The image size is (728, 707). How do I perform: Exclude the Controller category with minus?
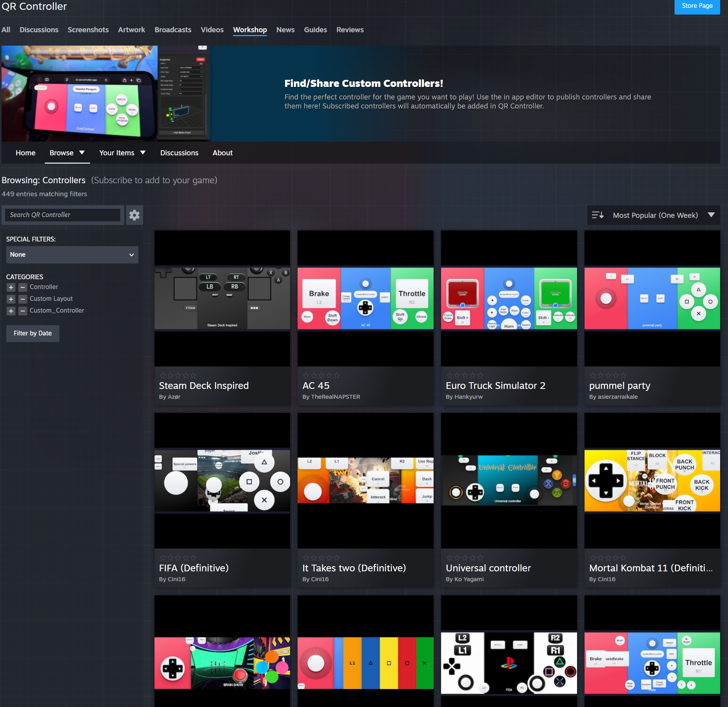[x=23, y=287]
